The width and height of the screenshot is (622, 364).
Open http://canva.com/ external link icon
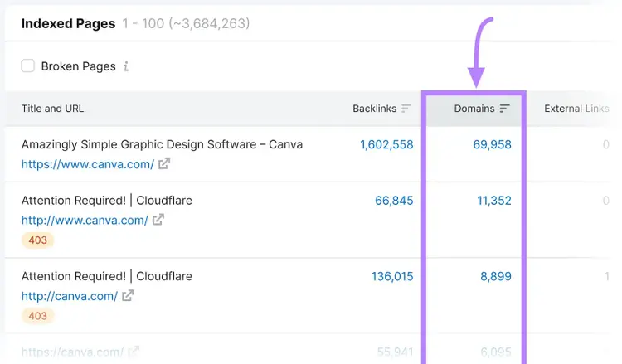[x=128, y=295]
